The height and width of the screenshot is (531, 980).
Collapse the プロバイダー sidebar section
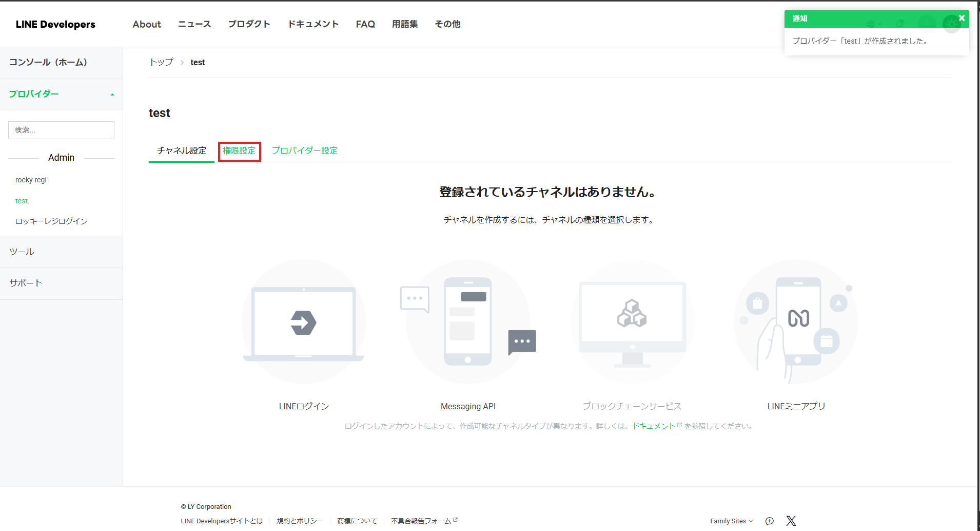[61, 94]
